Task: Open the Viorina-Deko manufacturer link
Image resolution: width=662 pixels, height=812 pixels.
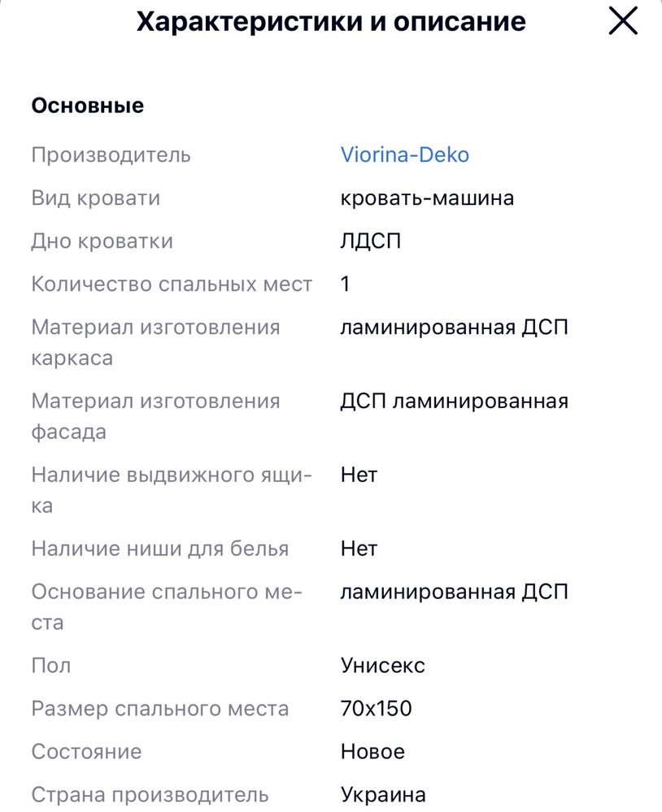Action: pyautogui.click(x=404, y=154)
